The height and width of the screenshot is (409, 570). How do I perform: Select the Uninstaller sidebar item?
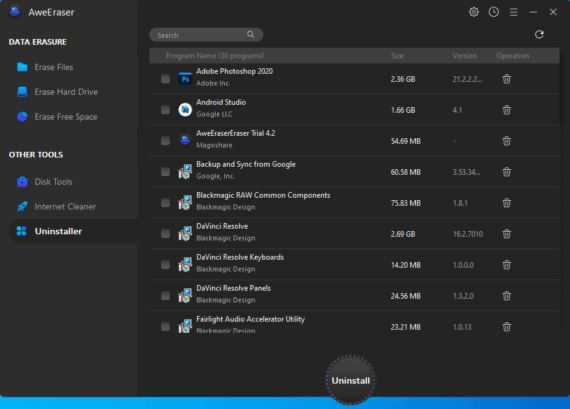[73, 231]
